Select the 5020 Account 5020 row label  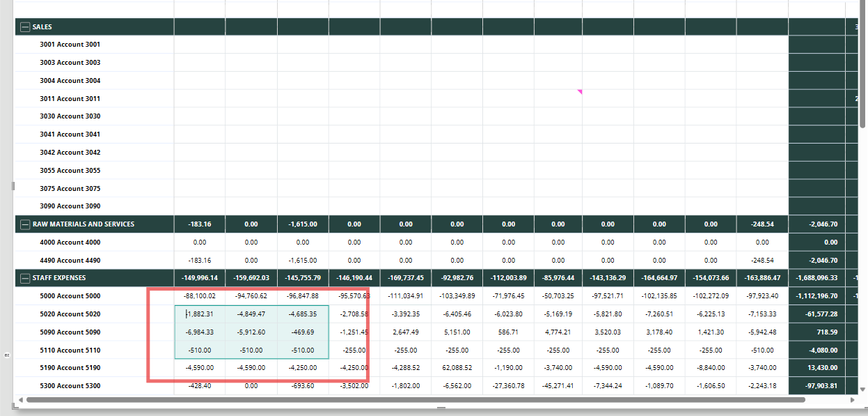point(70,314)
